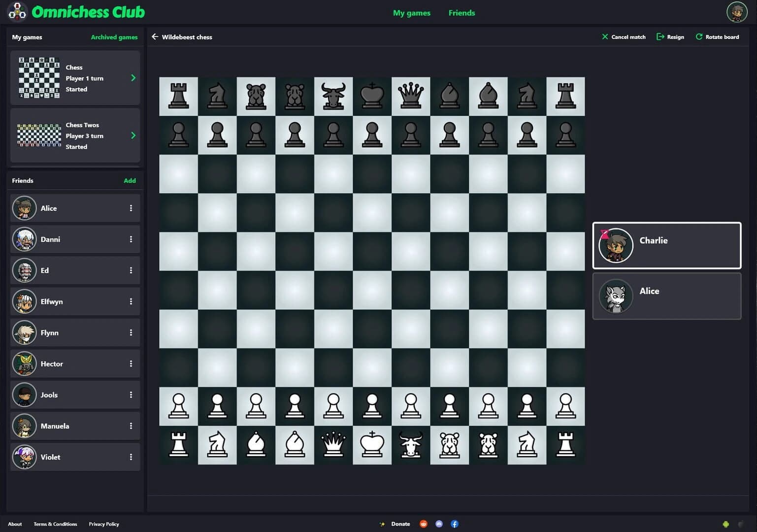Open the options menu for Flynn
This screenshot has height=532, width=757.
131,332
